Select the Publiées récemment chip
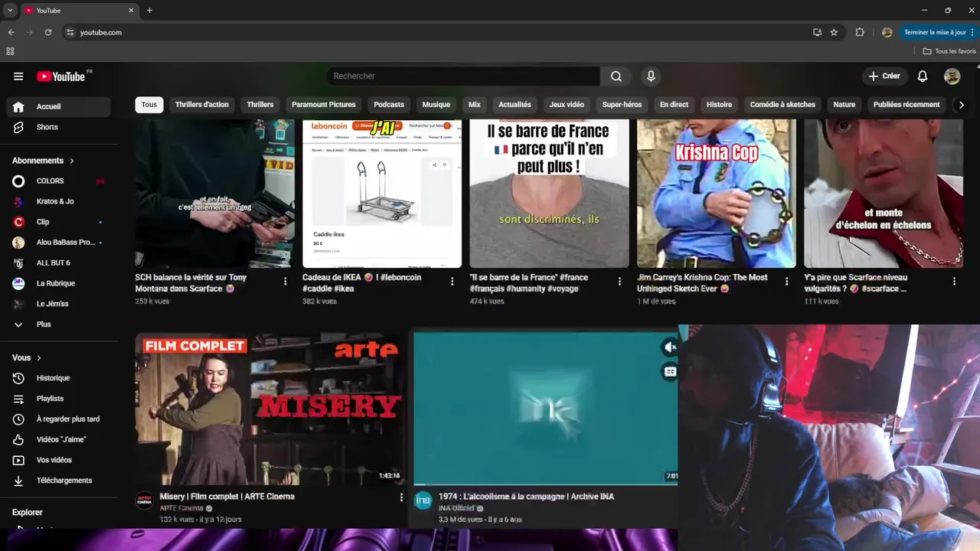 coord(906,105)
